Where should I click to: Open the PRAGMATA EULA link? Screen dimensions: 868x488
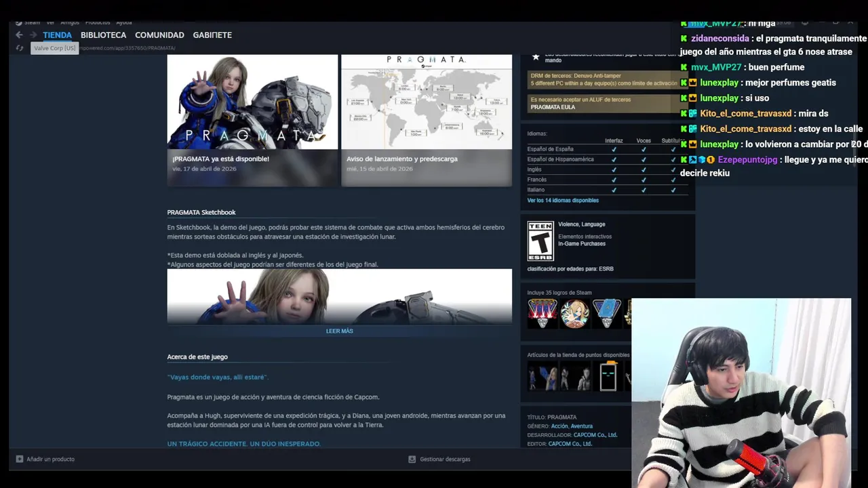553,107
